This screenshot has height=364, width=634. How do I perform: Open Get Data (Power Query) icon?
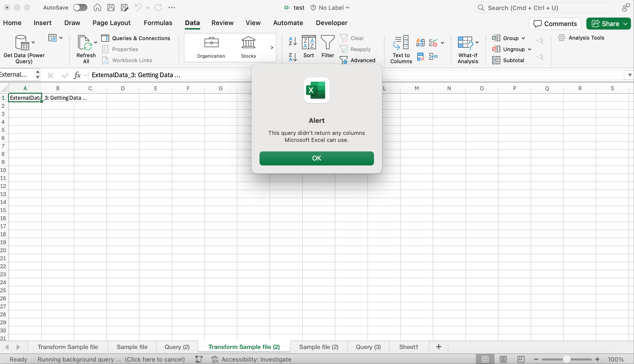22,43
